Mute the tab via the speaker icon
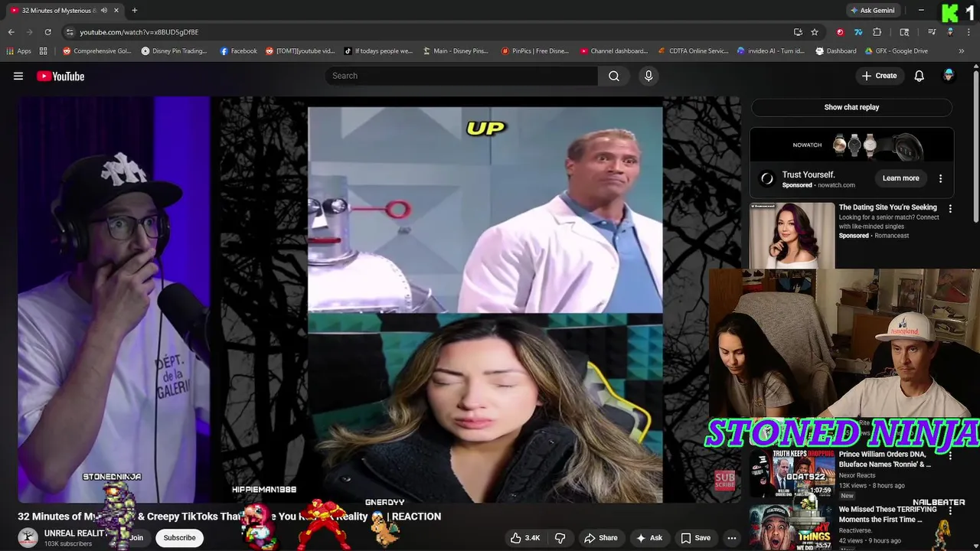The height and width of the screenshot is (551, 980). tap(104, 10)
